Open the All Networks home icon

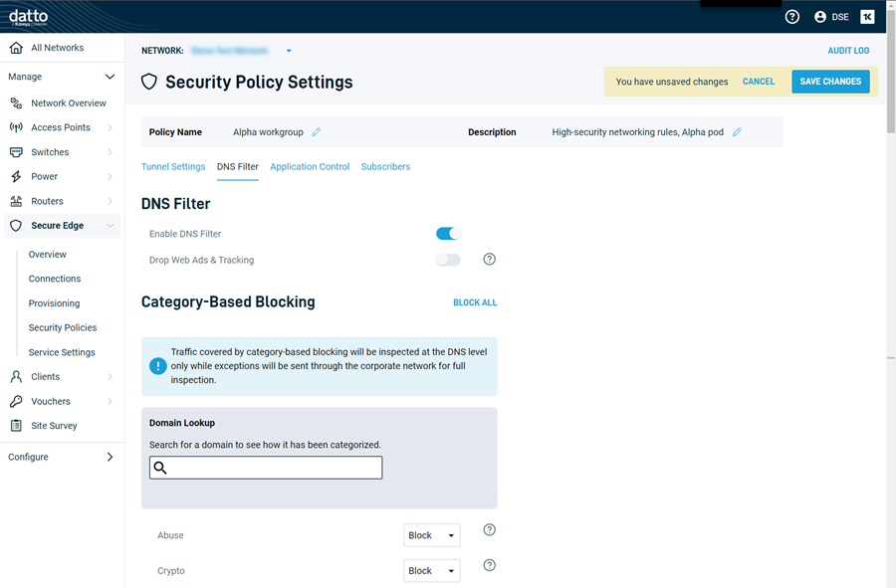(x=16, y=47)
